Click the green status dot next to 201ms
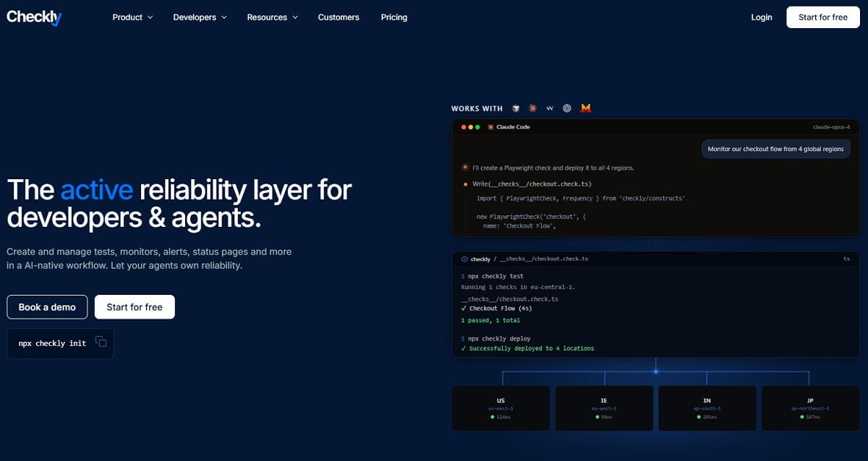868x461 pixels. coord(699,417)
